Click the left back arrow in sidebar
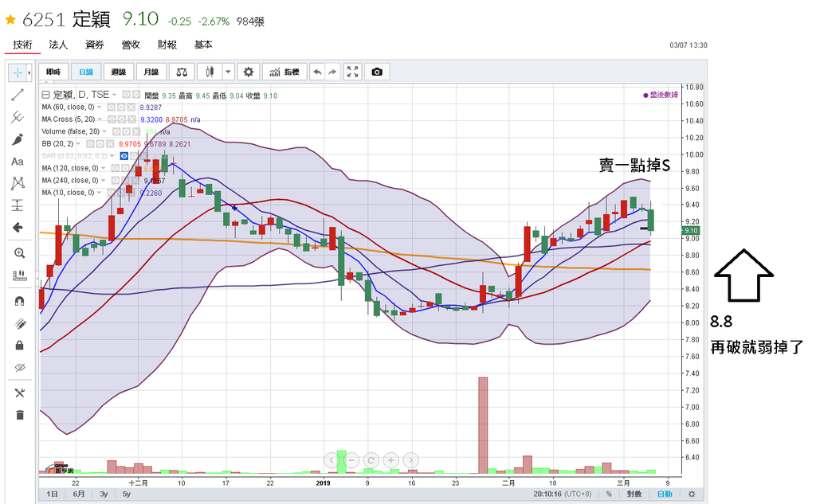Screen dimensions: 816x504 pos(18,227)
